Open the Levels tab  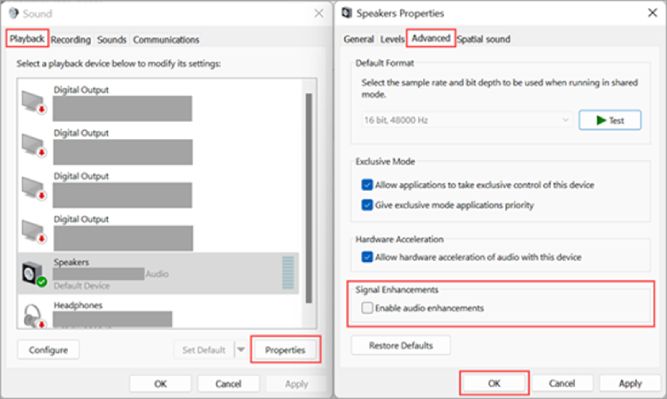coord(392,39)
